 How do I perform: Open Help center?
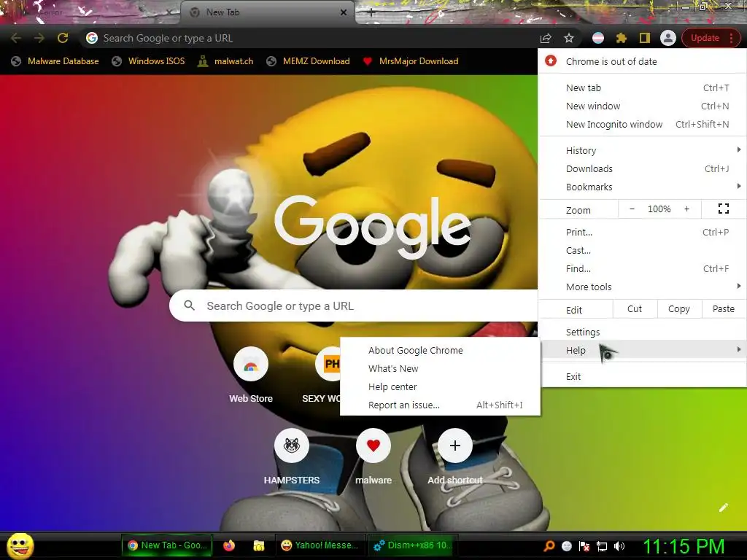[440, 386]
